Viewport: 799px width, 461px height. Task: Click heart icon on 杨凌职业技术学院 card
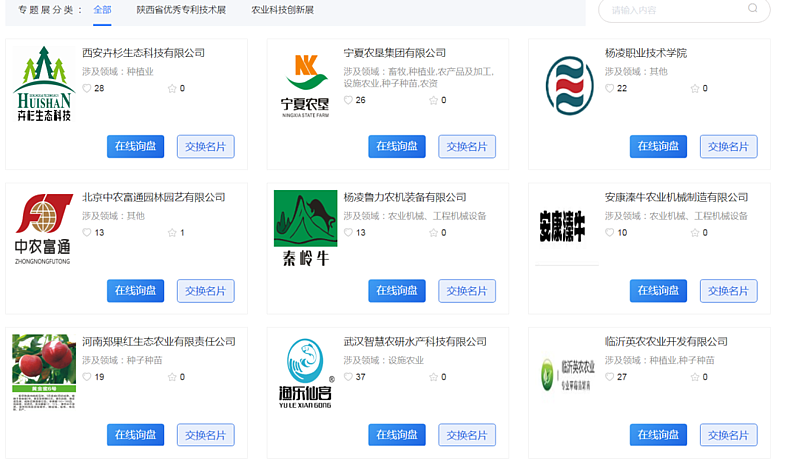pos(610,89)
